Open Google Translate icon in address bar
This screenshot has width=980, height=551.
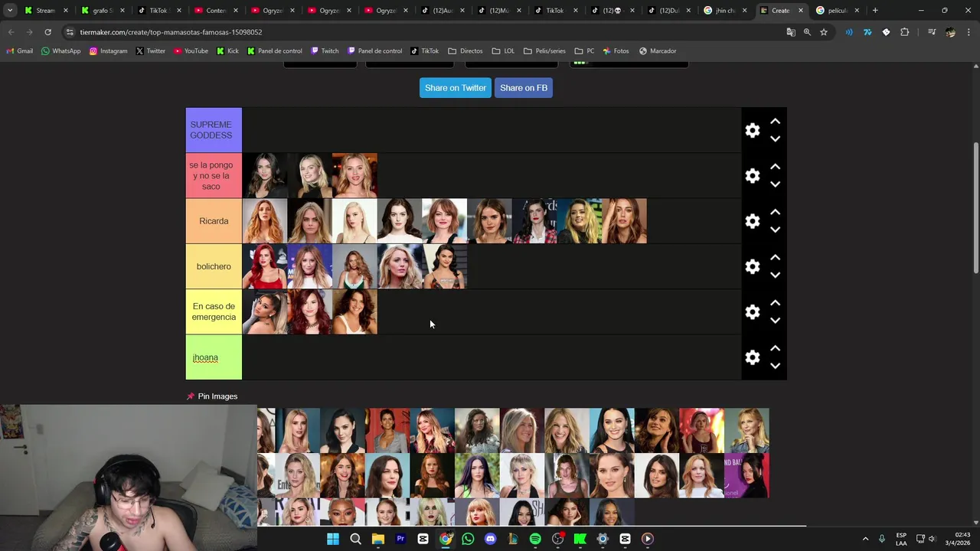click(791, 32)
